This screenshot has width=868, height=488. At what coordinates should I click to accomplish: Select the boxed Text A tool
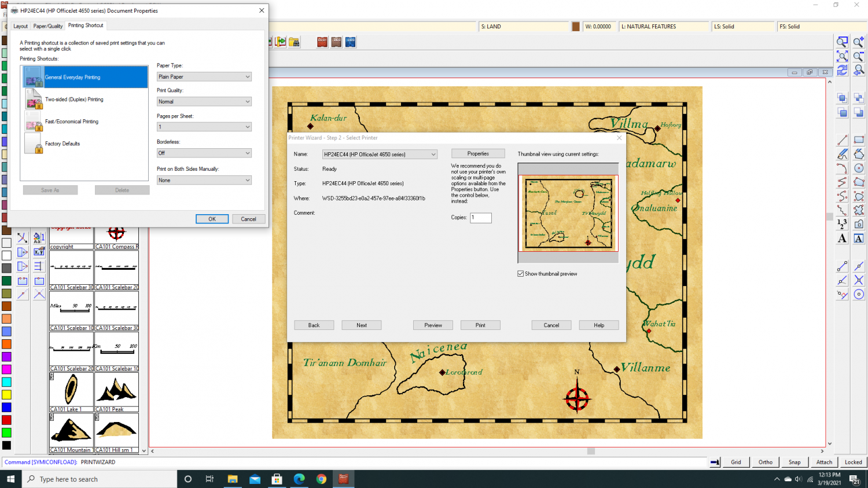[x=859, y=239]
